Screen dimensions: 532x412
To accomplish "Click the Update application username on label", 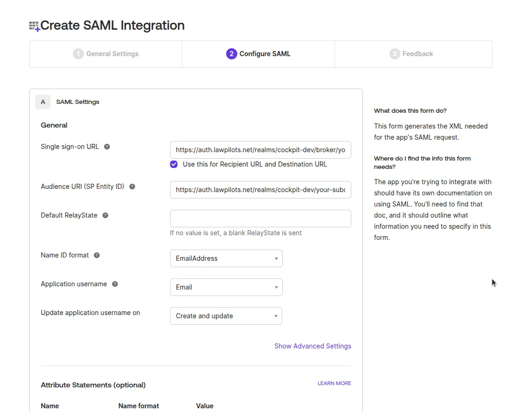I will click(90, 313).
